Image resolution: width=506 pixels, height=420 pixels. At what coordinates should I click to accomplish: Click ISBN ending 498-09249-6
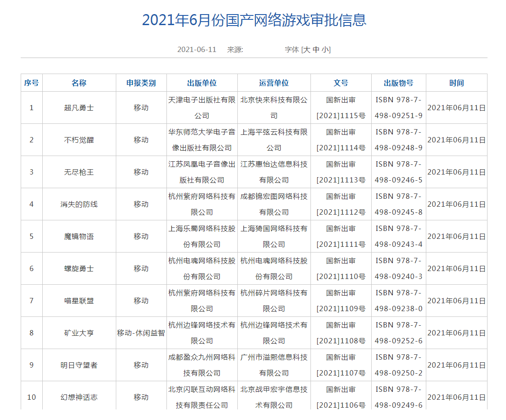(399, 405)
